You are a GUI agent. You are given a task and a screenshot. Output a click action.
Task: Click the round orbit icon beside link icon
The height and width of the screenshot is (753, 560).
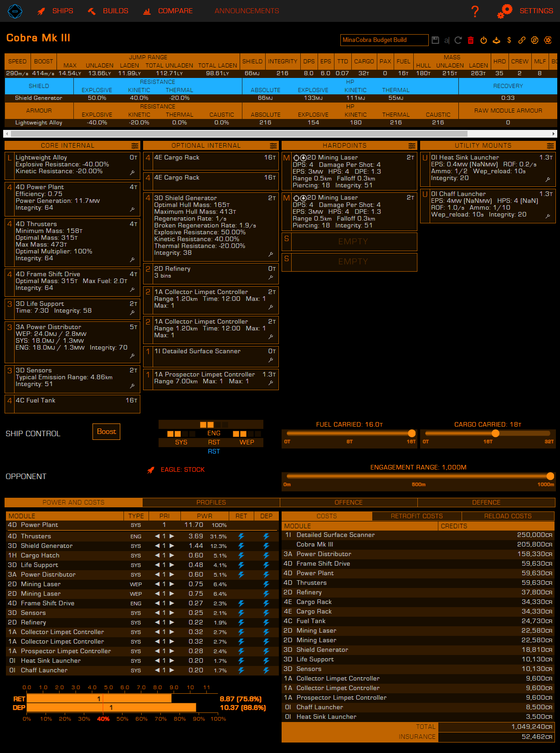point(534,40)
